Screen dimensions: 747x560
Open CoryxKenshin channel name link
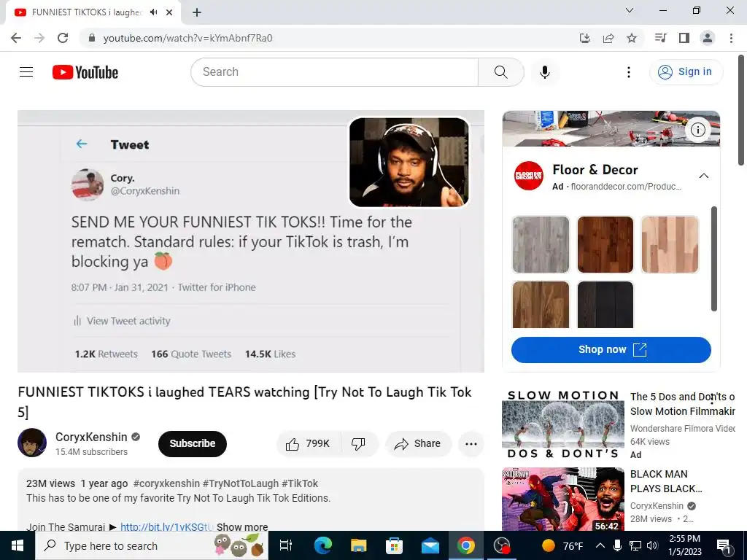[91, 437]
